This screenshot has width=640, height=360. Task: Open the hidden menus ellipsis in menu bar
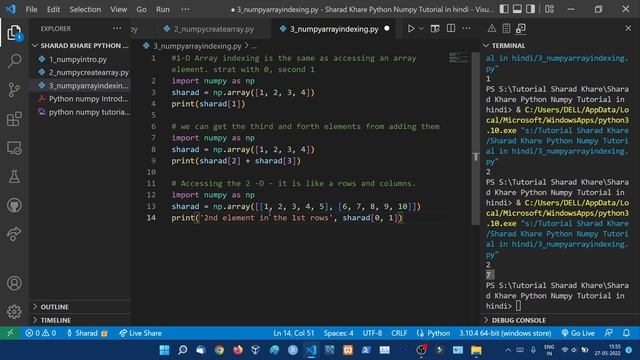coord(185,9)
